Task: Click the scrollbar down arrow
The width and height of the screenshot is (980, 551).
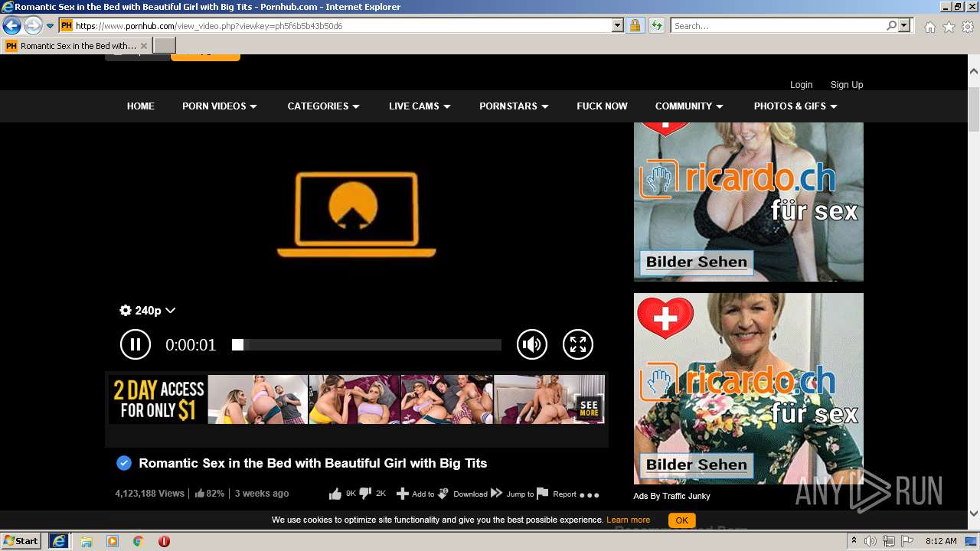Action: [974, 514]
